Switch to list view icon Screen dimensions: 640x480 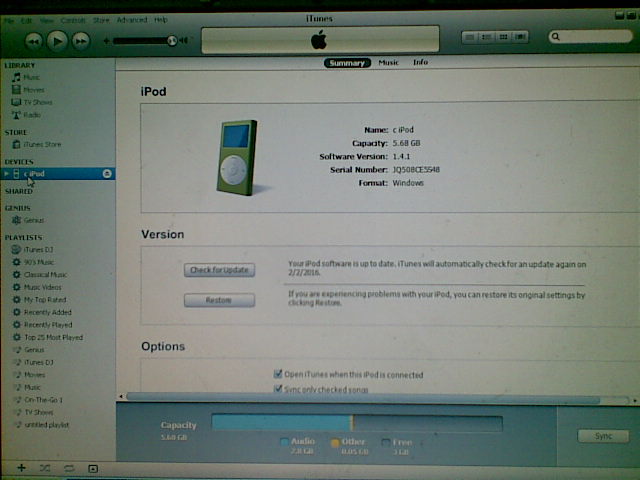(x=470, y=37)
